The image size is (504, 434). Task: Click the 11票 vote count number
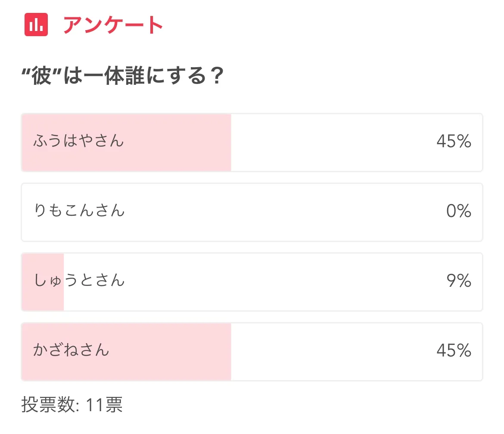tap(104, 405)
